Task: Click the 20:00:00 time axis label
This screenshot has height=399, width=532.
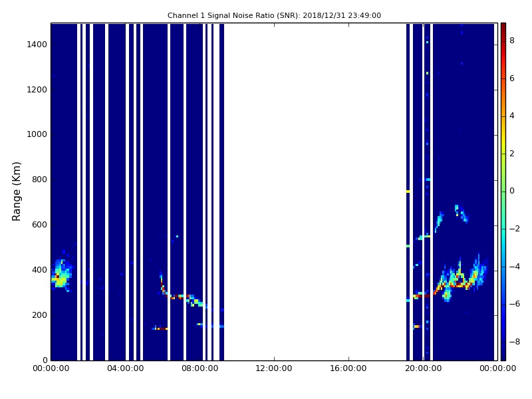Action: 423,368
